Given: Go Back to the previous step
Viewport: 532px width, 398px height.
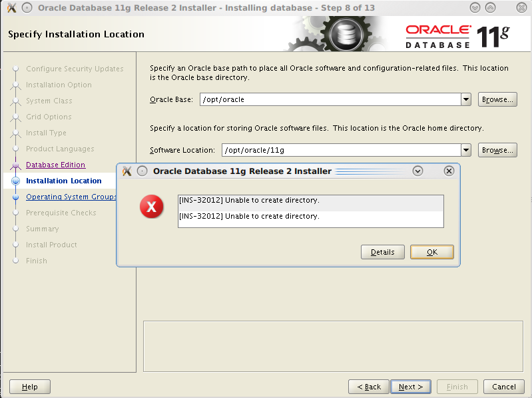Looking at the screenshot, I should [x=369, y=387].
